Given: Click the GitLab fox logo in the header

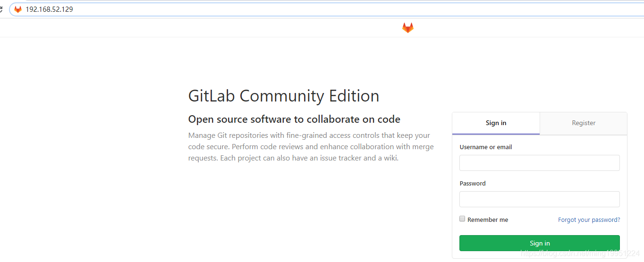Looking at the screenshot, I should coord(407,28).
